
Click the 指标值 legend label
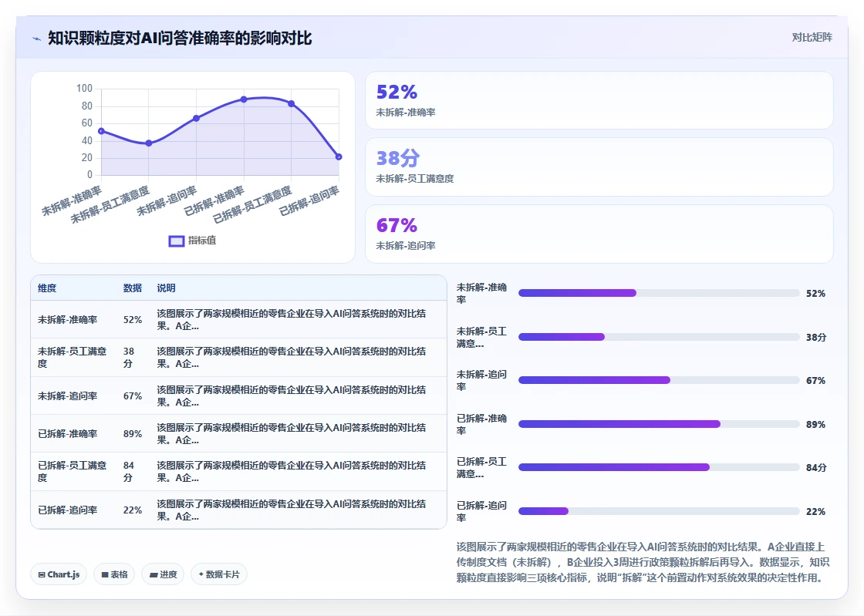201,241
